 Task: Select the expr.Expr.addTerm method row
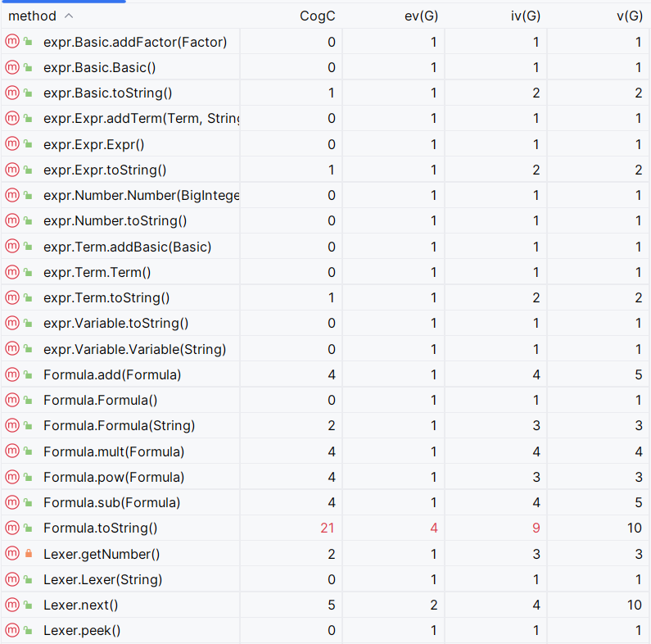[x=141, y=119]
